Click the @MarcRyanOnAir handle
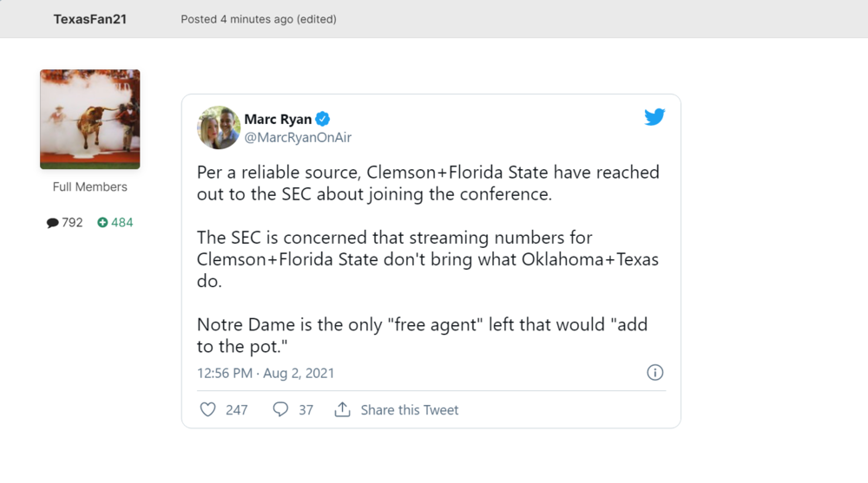Screen dimensions: 868x483 pos(298,137)
